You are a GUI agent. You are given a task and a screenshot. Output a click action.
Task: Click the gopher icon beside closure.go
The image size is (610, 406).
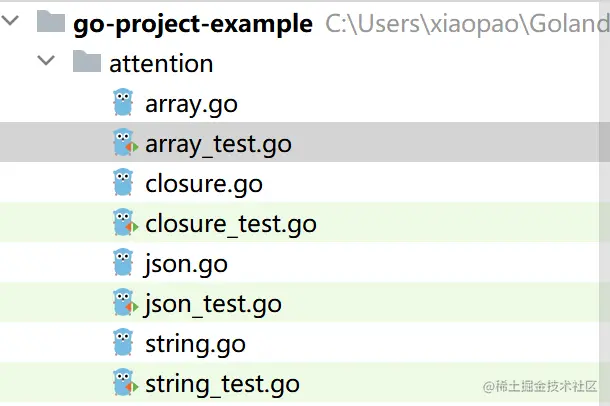123,183
